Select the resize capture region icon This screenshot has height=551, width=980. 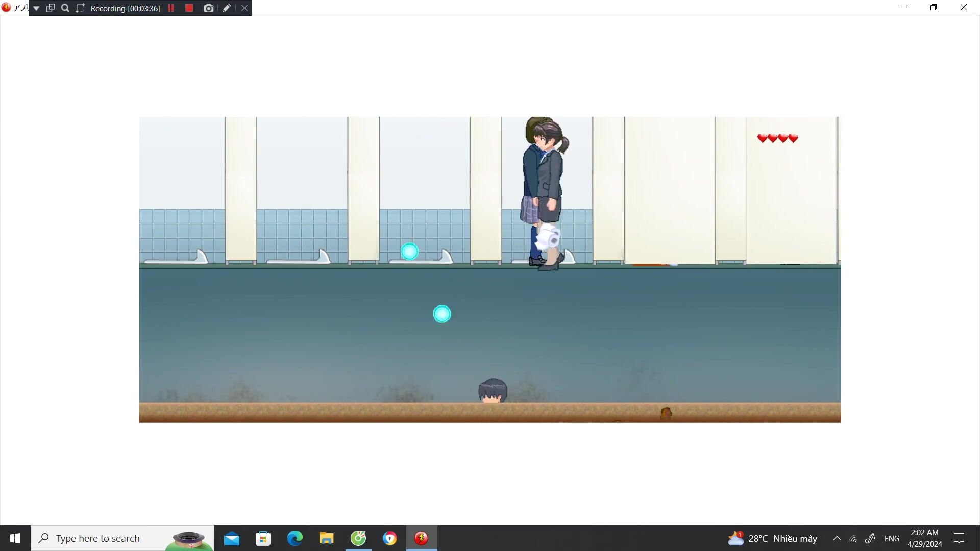(x=80, y=8)
